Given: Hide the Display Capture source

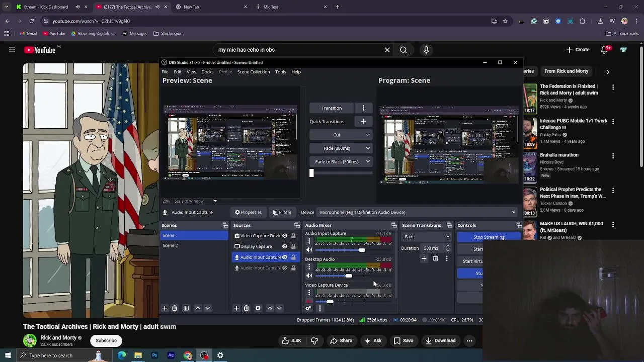Looking at the screenshot, I should (285, 246).
